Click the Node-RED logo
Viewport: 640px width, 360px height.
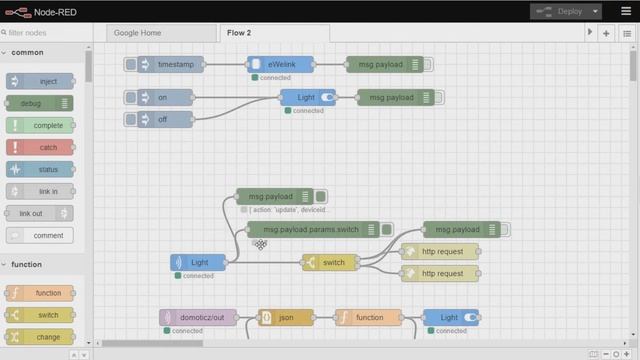tap(41, 12)
